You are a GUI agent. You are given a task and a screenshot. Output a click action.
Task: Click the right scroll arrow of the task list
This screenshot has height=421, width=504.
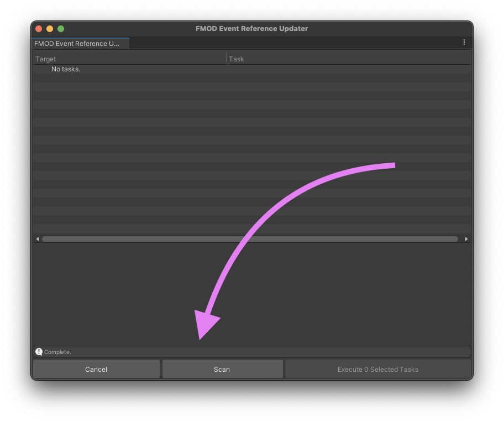[466, 239]
